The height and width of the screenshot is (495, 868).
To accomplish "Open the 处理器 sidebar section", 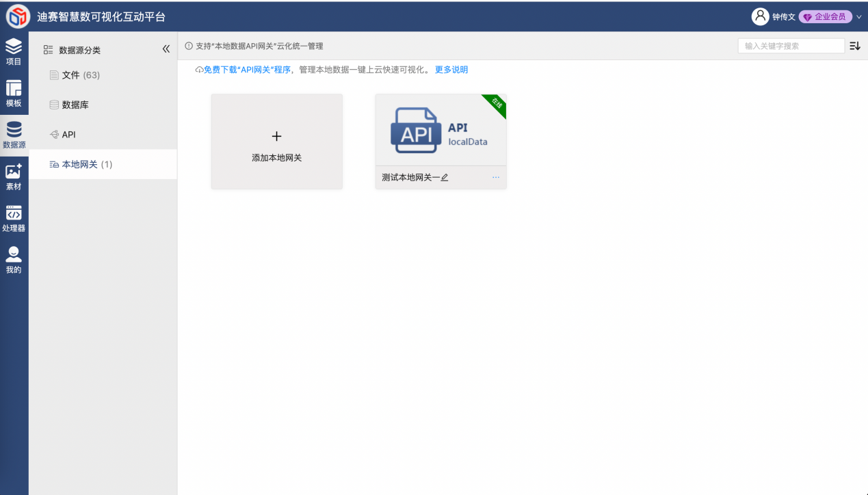I will pos(14,219).
